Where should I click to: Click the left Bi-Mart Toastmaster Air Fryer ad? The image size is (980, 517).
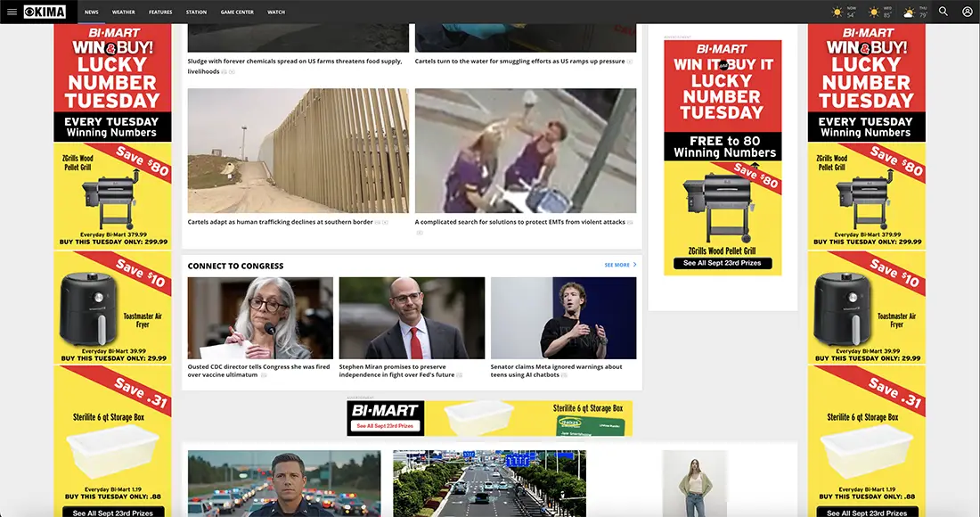coord(112,308)
